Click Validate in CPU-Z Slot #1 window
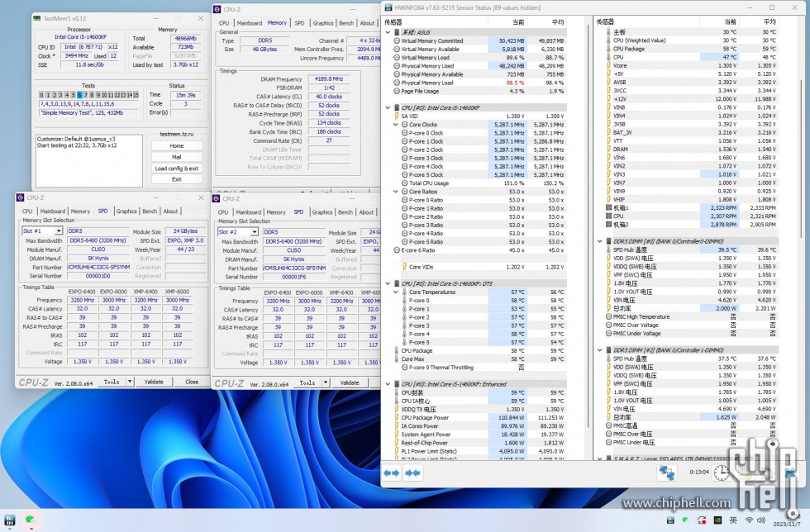 (x=154, y=382)
